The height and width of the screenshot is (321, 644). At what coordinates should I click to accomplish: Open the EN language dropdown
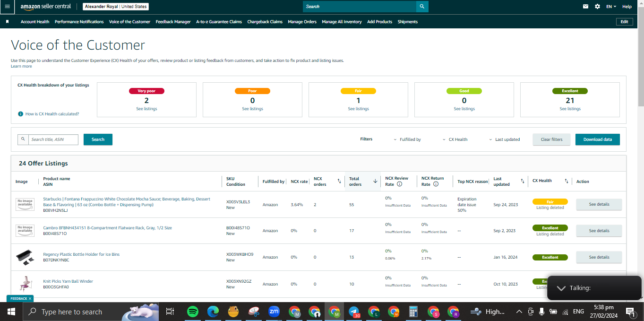point(611,7)
